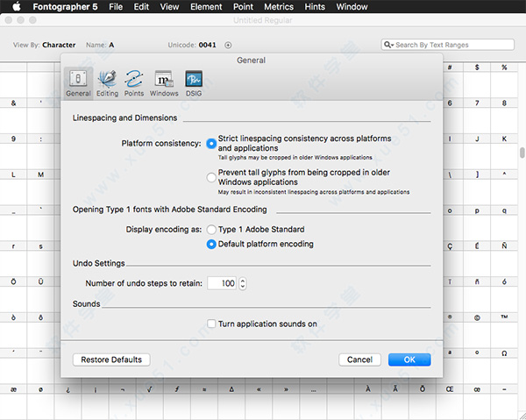The height and width of the screenshot is (420, 526).
Task: Open the DSIG preferences pane
Action: click(194, 82)
